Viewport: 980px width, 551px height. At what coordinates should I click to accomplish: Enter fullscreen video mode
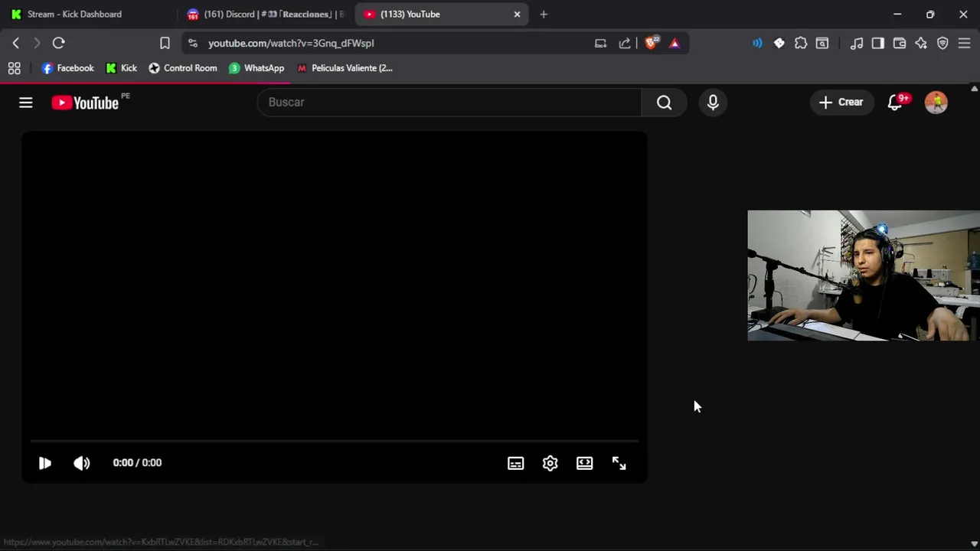619,463
